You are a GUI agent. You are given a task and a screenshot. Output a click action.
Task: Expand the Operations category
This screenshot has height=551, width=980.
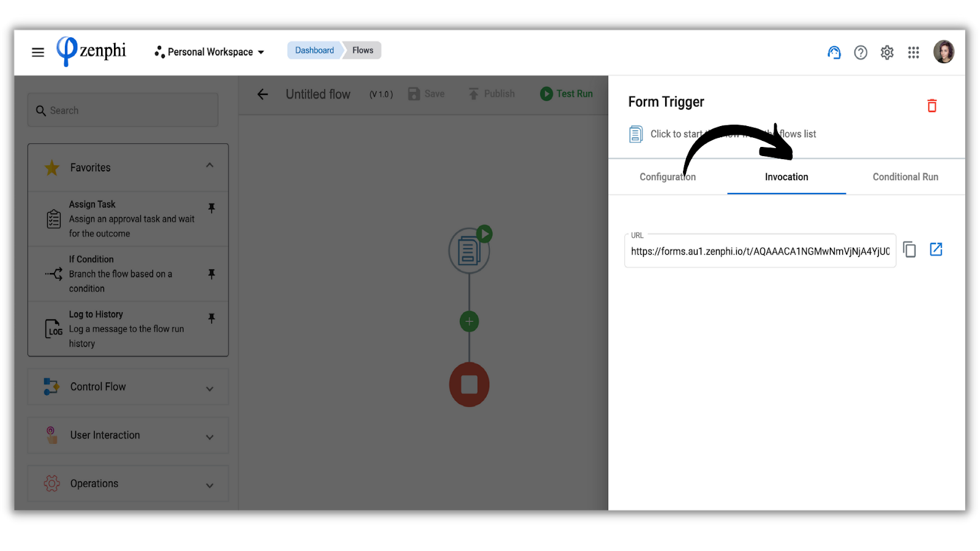tap(128, 484)
